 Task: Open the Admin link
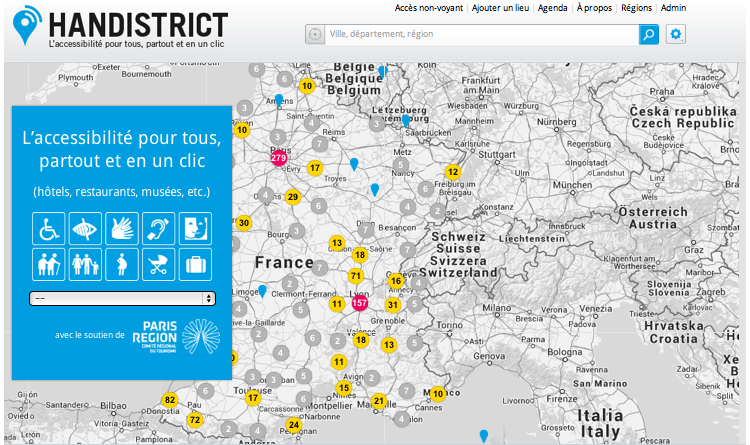tap(673, 8)
